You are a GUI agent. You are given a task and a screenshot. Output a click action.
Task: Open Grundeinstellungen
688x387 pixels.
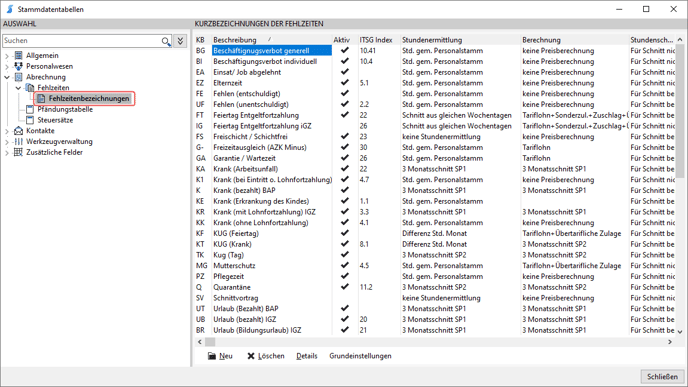[x=360, y=356]
